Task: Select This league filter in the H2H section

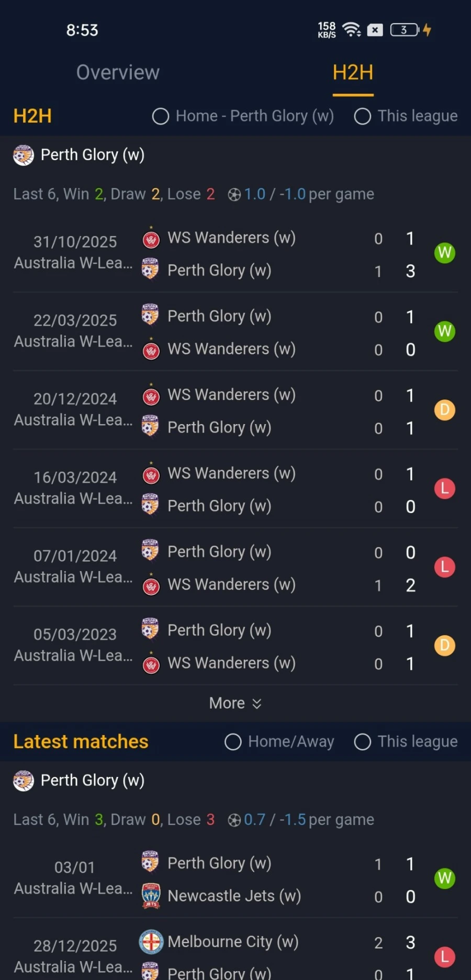Action: 363,116
